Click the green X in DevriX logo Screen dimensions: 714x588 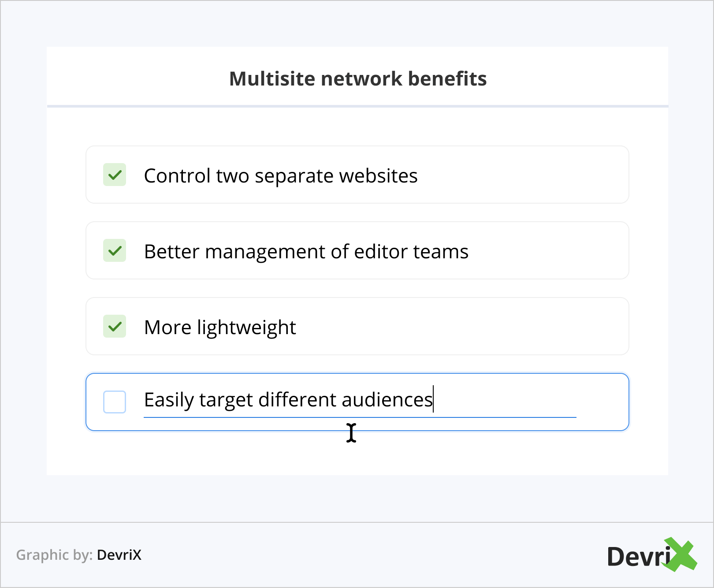680,555
